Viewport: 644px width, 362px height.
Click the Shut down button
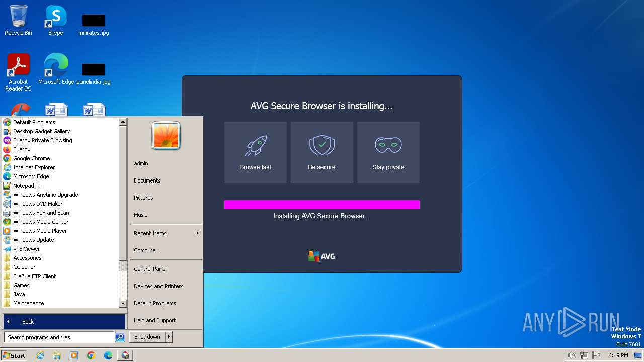147,337
